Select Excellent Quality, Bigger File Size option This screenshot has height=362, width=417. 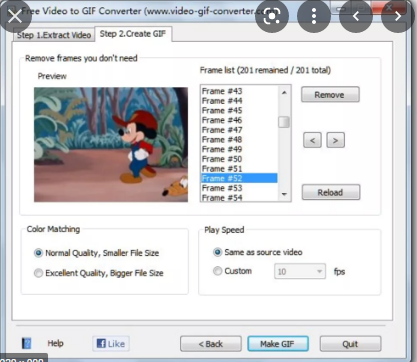tap(99, 273)
